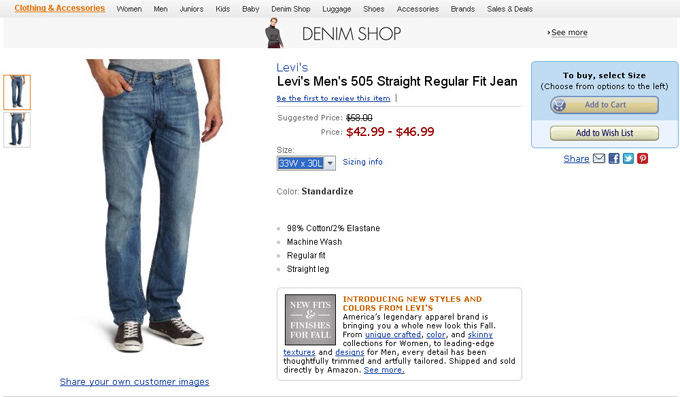The image size is (680, 397).
Task: Click the Add to Cart button
Action: (x=604, y=105)
